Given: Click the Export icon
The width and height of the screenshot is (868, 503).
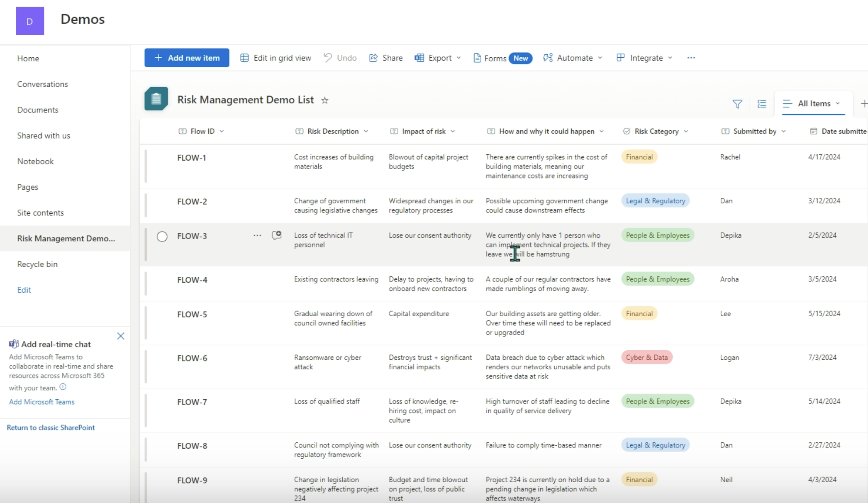Looking at the screenshot, I should pos(419,58).
